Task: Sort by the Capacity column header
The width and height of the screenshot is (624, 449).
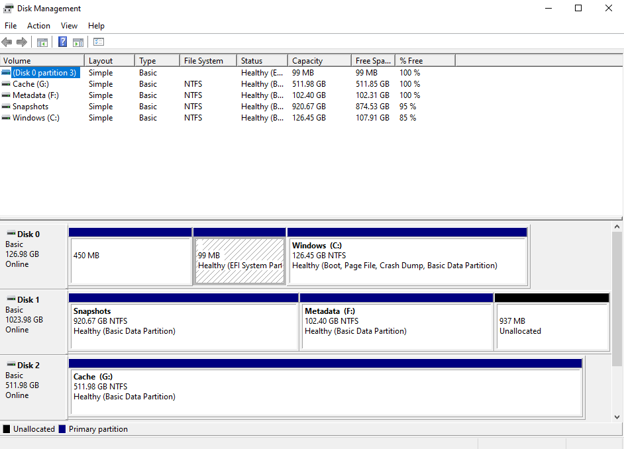Action: (x=319, y=61)
